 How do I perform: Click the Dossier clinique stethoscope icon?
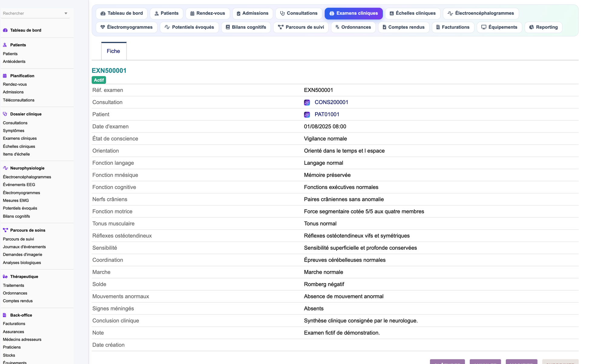coord(5,114)
